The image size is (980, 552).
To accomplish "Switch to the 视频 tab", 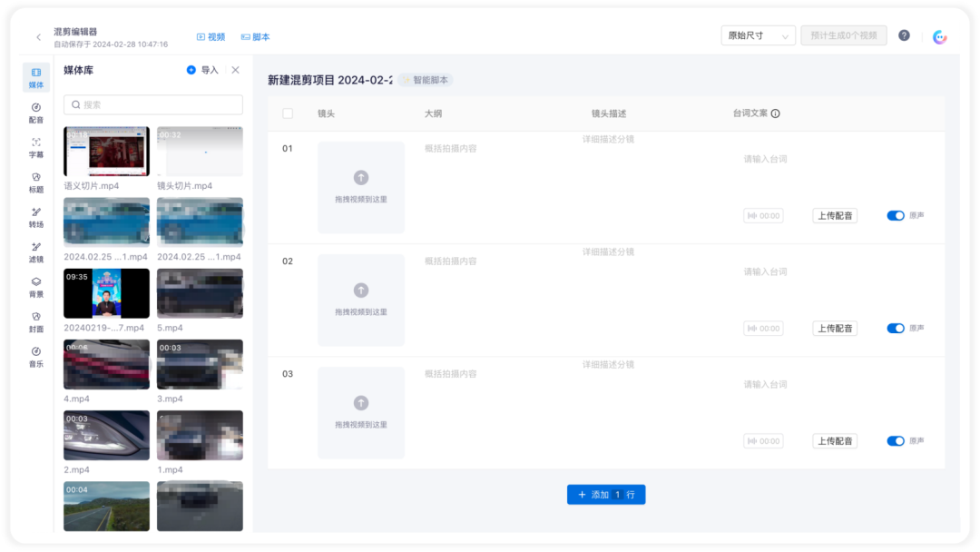I will point(211,37).
